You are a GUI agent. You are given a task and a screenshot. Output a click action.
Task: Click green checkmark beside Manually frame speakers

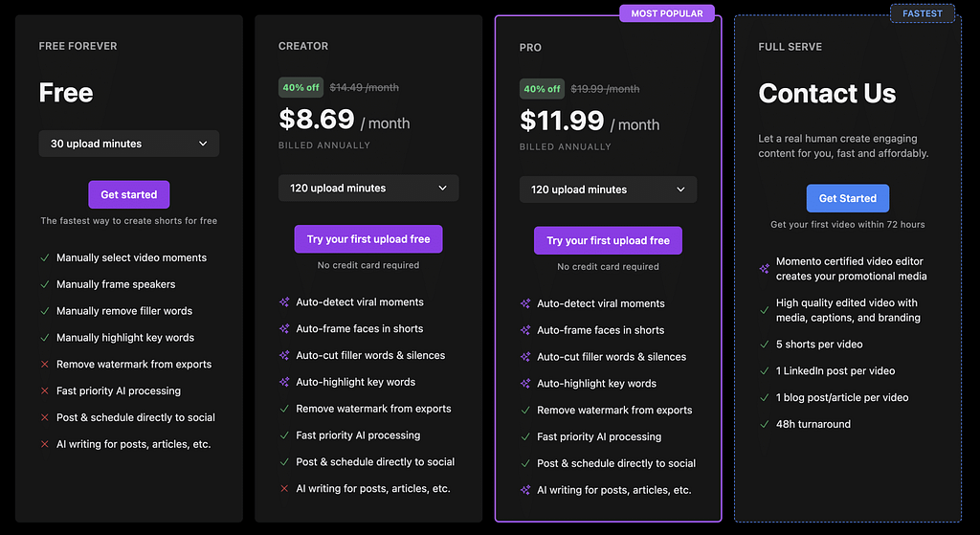(x=45, y=284)
